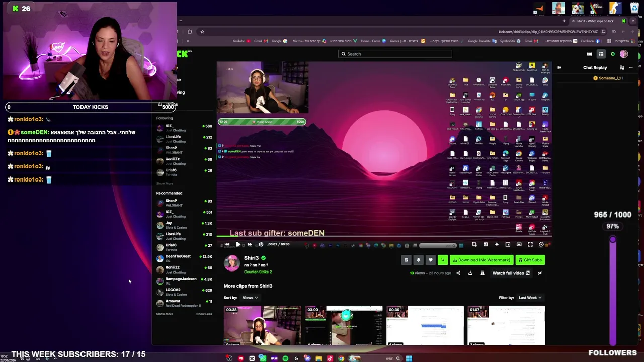Click the Gift Subs button
Screen dimensions: 644x362
click(530, 260)
